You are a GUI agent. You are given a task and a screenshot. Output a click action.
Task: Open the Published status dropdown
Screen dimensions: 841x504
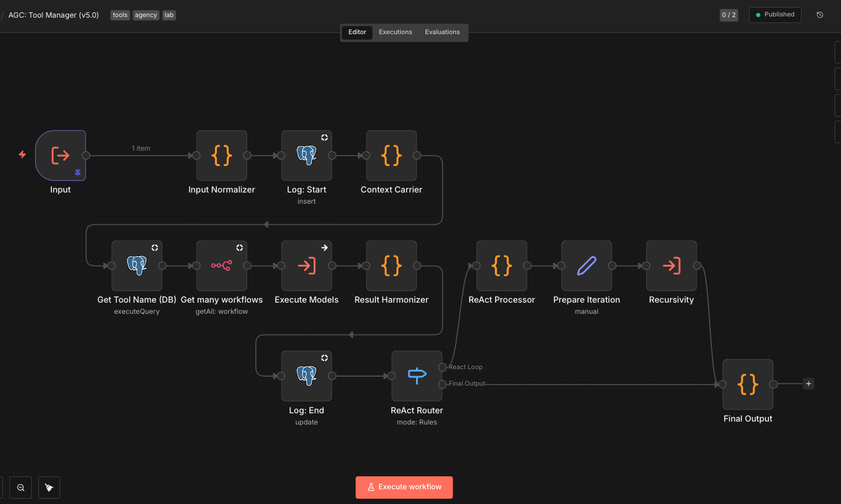click(x=774, y=15)
